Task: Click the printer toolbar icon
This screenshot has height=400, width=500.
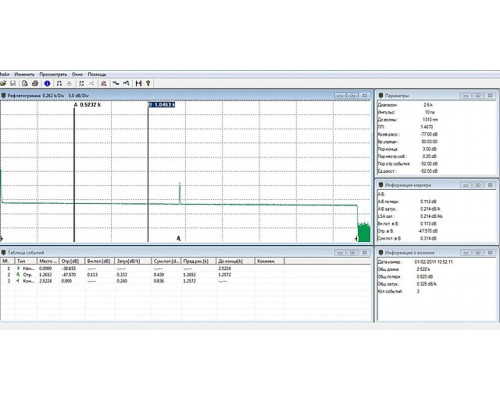Action: tap(35, 83)
